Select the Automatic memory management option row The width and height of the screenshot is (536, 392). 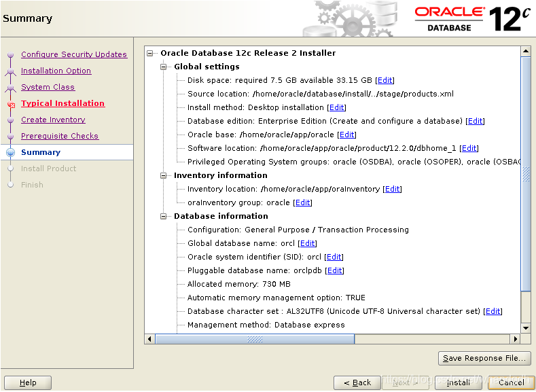[x=276, y=298]
